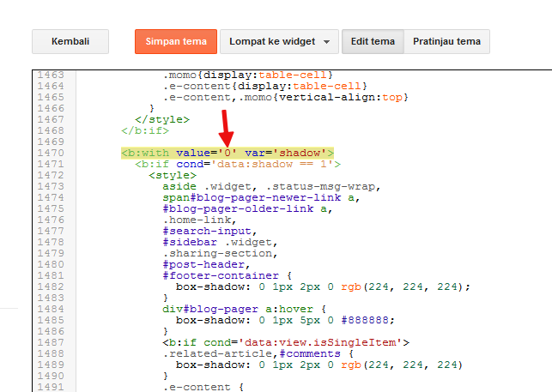Click the div#blog-pager a:hover line
552x392 pixels.
coord(245,309)
